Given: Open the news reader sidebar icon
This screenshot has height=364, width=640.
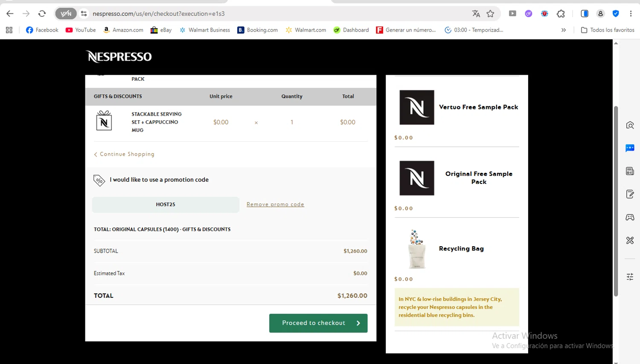Looking at the screenshot, I should click(630, 171).
